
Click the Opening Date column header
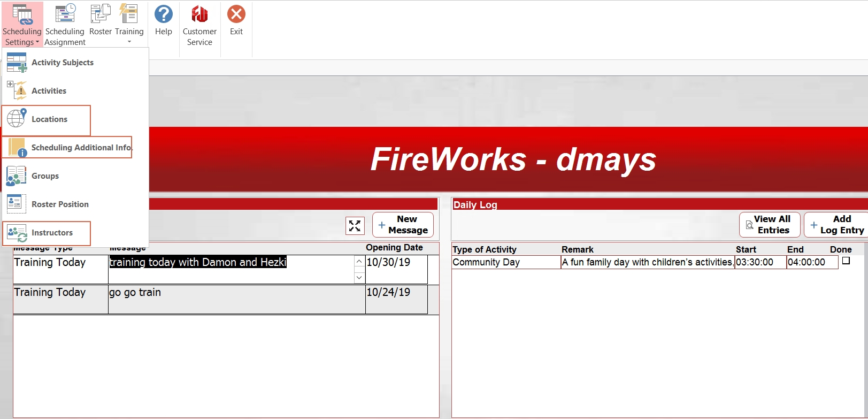pyautogui.click(x=394, y=247)
